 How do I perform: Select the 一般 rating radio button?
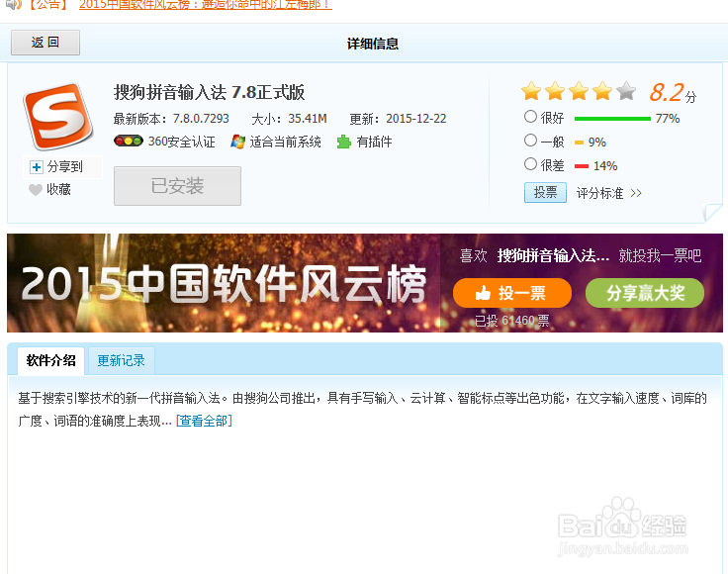pyautogui.click(x=530, y=141)
